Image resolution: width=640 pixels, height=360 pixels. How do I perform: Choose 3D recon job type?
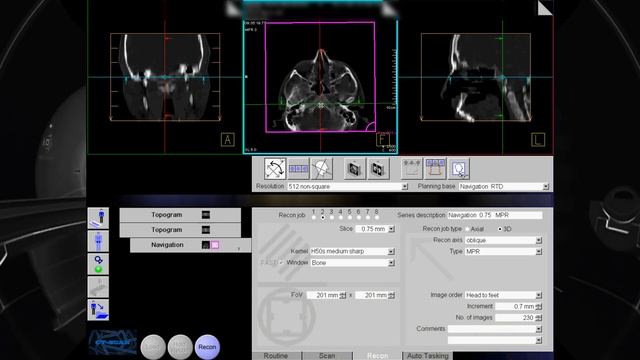click(x=500, y=229)
